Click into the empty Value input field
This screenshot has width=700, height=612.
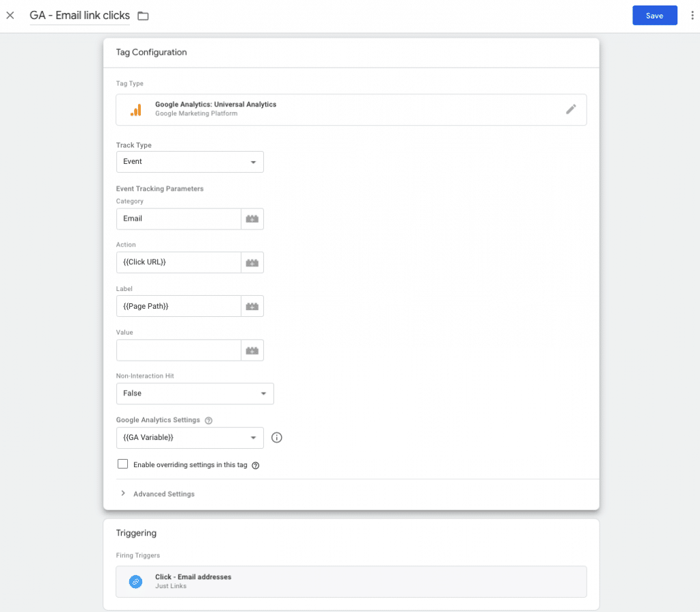[178, 350]
